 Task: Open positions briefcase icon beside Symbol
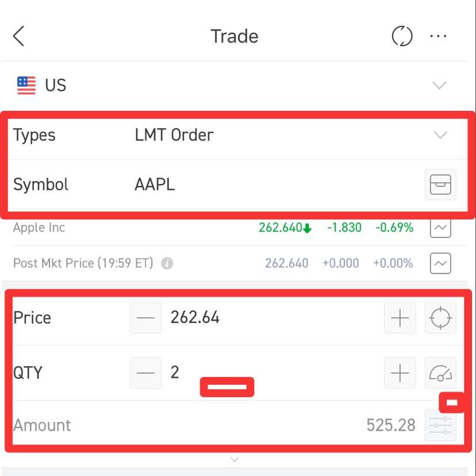pos(440,185)
